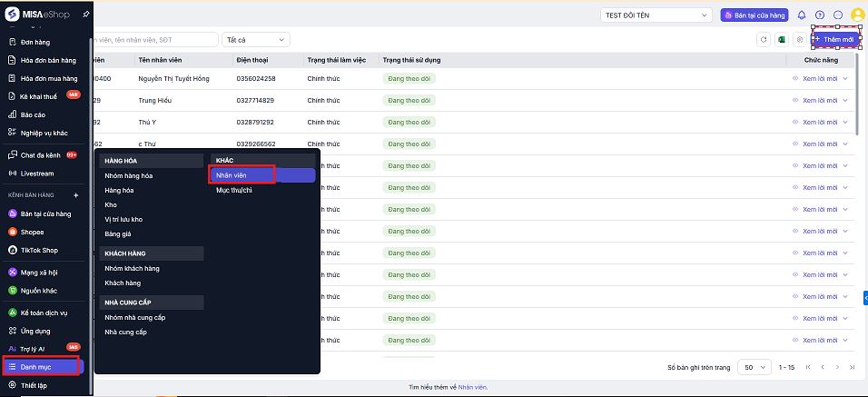Go to first page of records
The image size is (868, 397).
(x=808, y=367)
